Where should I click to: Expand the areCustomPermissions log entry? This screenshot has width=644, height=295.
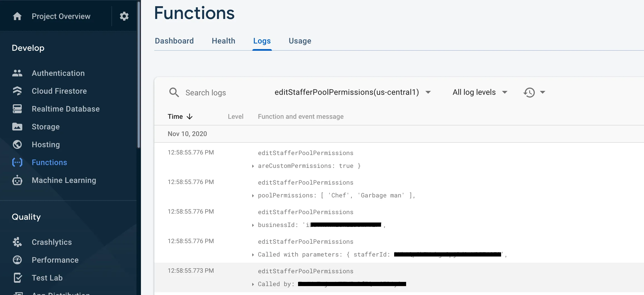253,166
